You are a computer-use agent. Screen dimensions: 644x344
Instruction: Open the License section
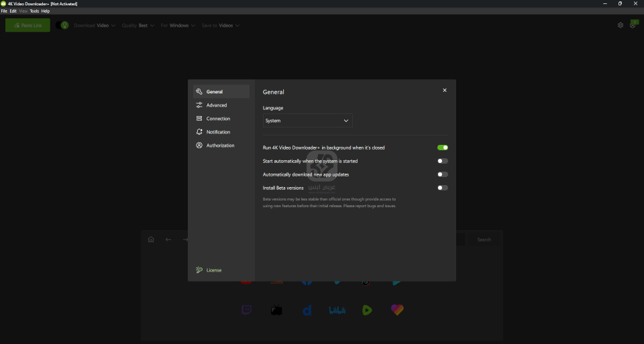tap(209, 270)
